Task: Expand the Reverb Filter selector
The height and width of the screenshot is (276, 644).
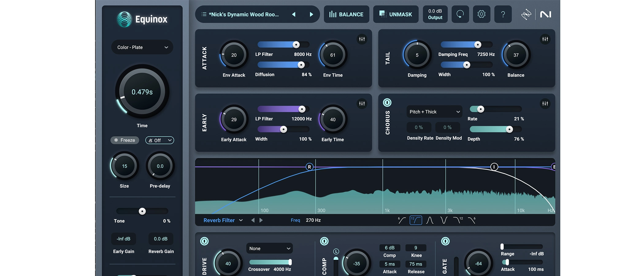Action: pos(223,220)
